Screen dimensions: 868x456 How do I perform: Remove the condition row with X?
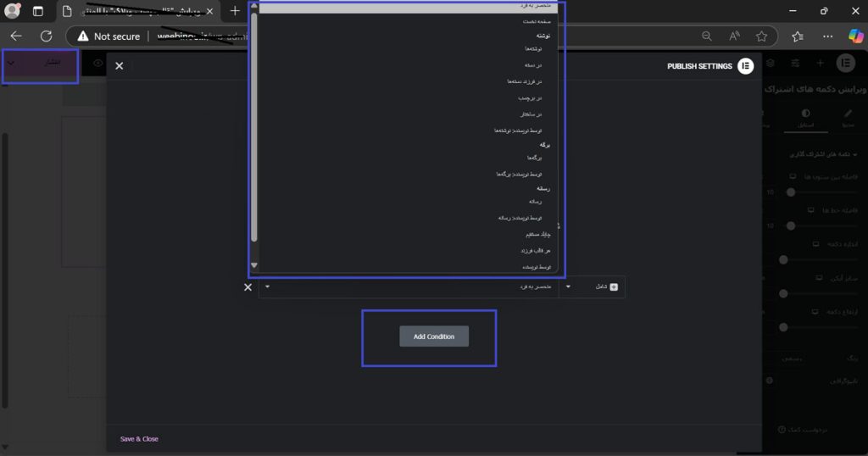tap(248, 287)
